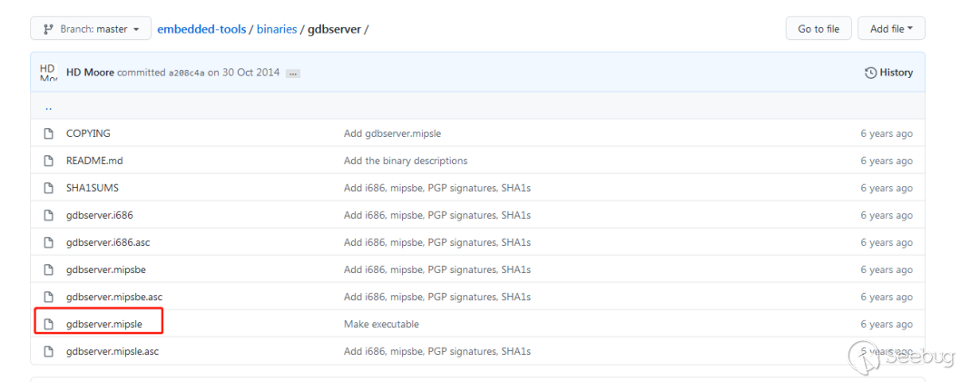Click the file icon beside gdbserver.mipsbe

(x=49, y=269)
